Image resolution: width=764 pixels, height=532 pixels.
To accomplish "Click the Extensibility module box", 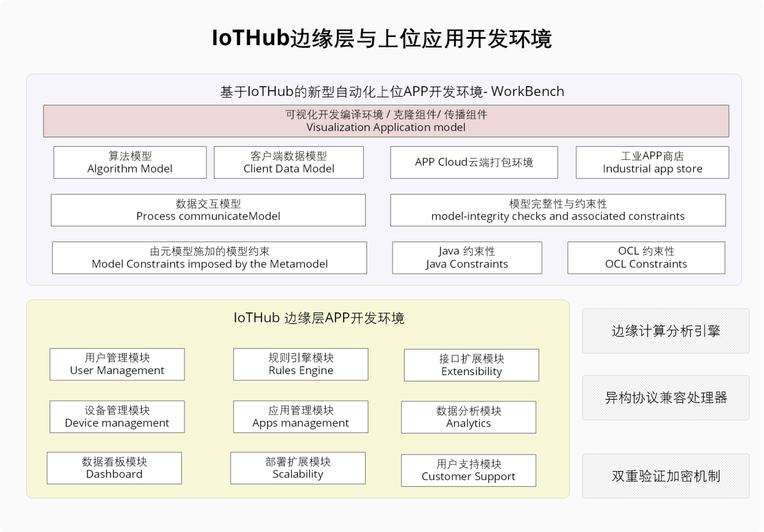I will (x=471, y=365).
